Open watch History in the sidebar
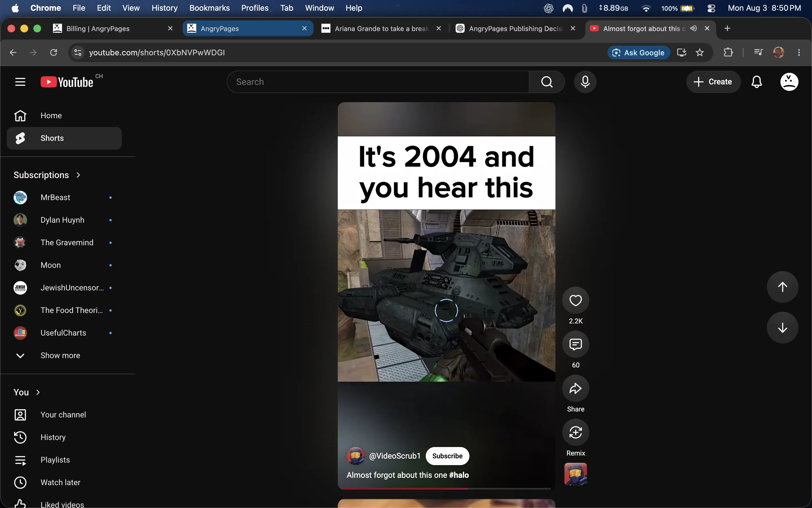This screenshot has width=812, height=508. point(64,437)
